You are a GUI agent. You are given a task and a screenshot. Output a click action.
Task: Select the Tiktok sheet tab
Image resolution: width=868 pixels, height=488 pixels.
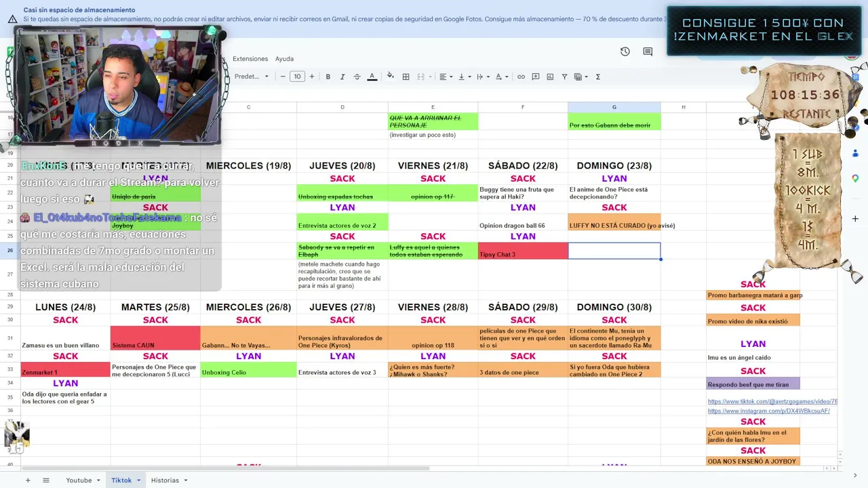(x=121, y=480)
